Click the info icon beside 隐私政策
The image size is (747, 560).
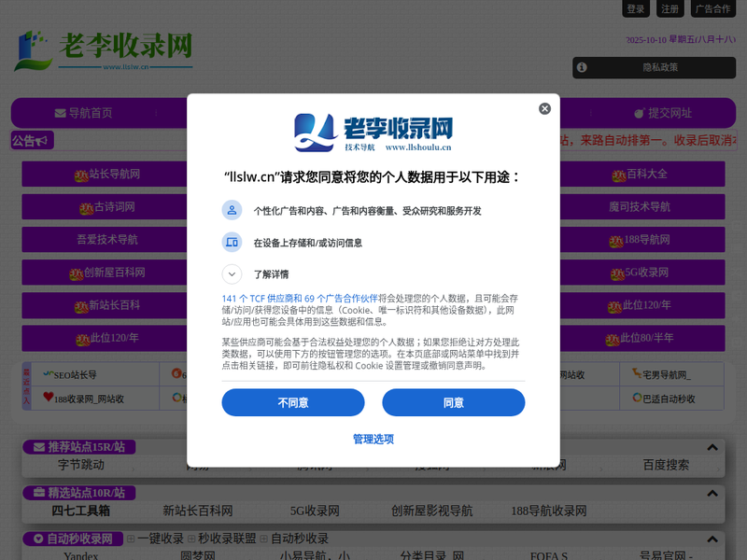[582, 67]
